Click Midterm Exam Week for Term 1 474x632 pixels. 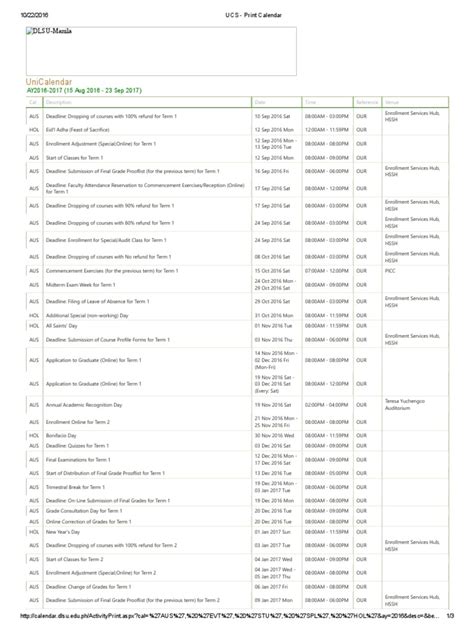(x=81, y=285)
